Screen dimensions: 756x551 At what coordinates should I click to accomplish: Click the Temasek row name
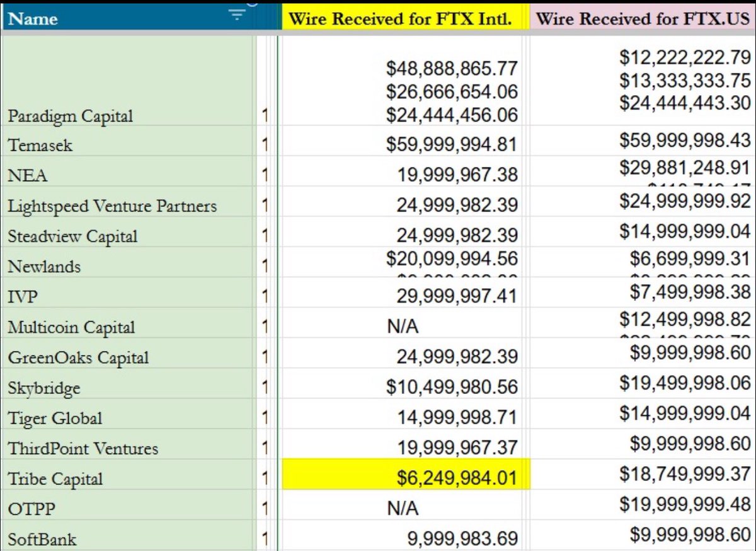pyautogui.click(x=40, y=145)
